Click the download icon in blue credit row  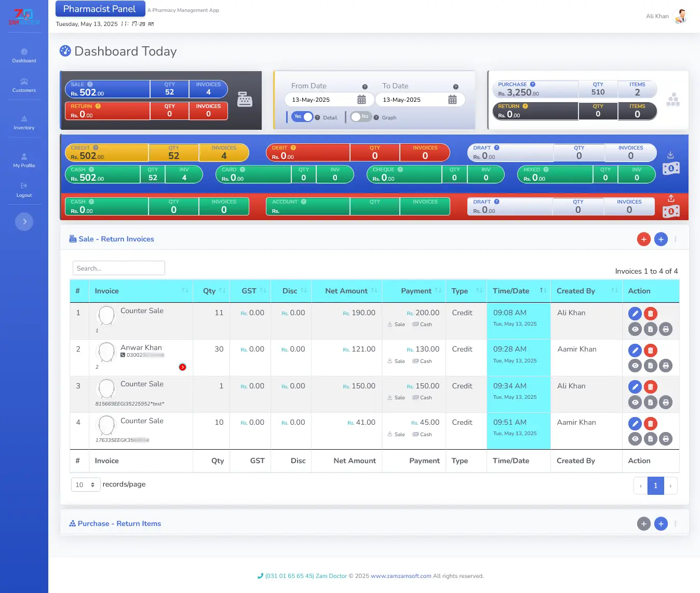click(x=670, y=155)
